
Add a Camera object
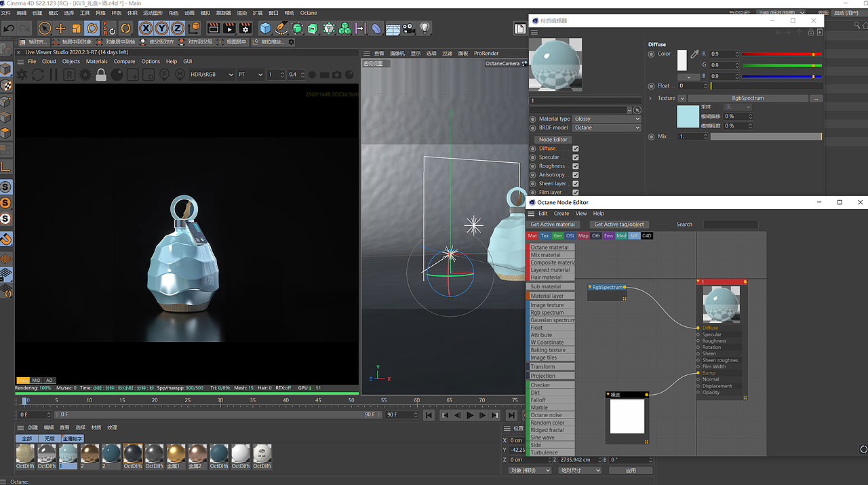(408, 28)
